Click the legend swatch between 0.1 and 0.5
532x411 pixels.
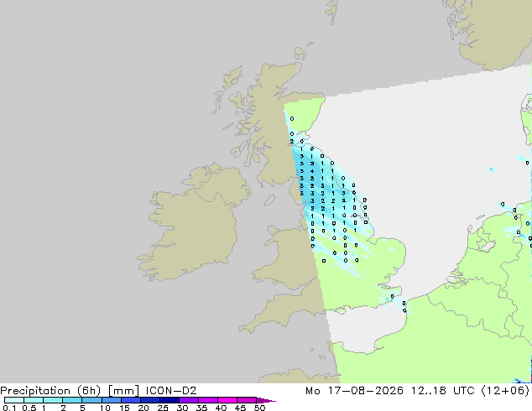[14, 400]
